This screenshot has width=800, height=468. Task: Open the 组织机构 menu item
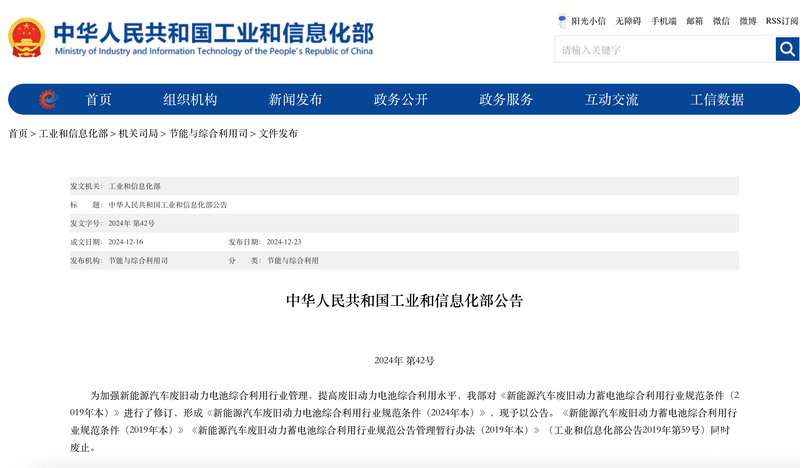(x=190, y=100)
